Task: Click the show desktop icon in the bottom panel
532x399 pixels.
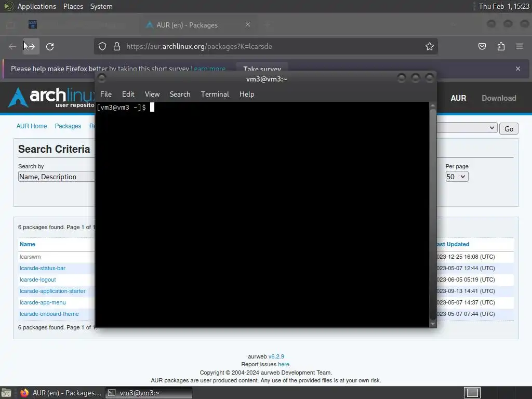Action: [6, 393]
